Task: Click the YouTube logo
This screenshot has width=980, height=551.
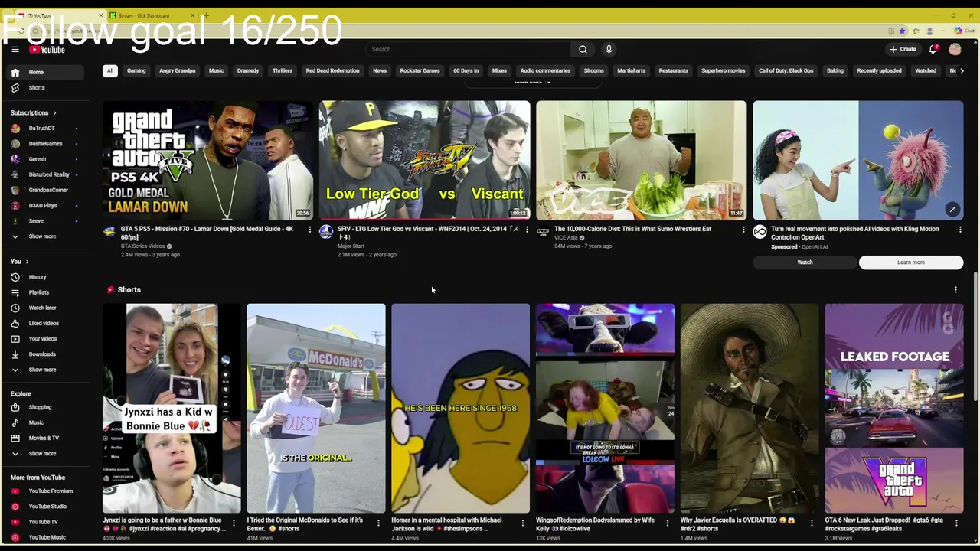Action: pos(47,50)
